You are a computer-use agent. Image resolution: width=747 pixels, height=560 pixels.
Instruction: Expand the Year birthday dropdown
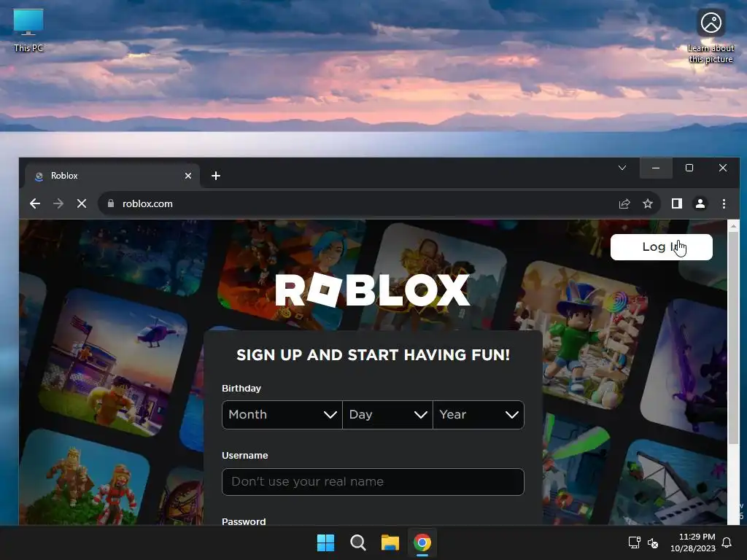[x=479, y=415]
